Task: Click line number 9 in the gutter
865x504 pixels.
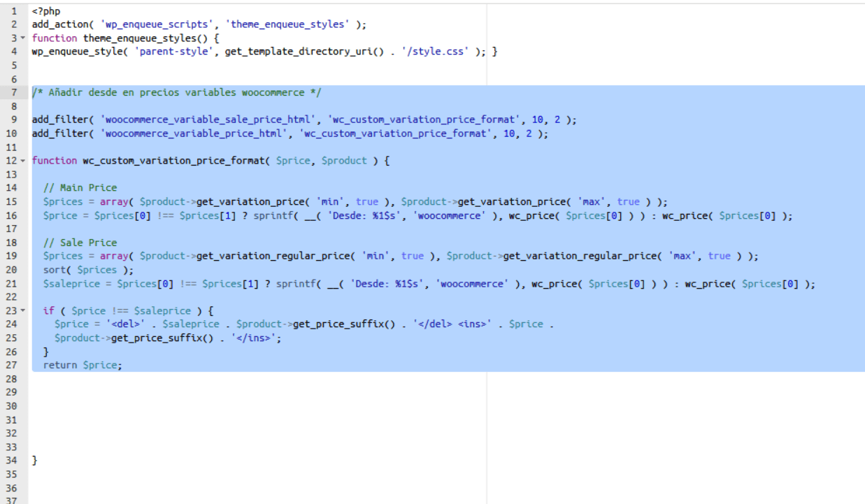Action: click(14, 120)
